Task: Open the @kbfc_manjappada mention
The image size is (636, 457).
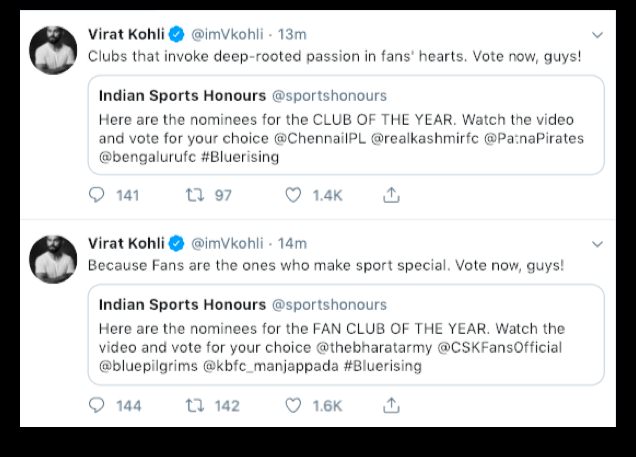Action: [x=271, y=366]
